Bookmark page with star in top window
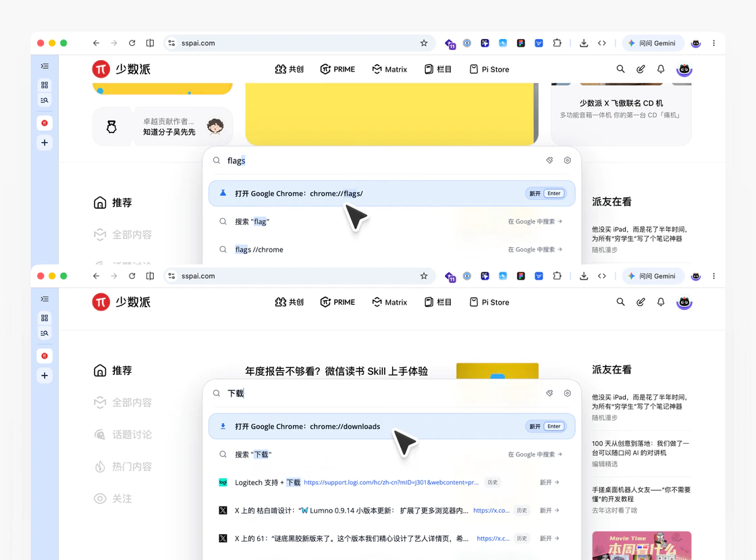Image resolution: width=756 pixels, height=560 pixels. (424, 43)
